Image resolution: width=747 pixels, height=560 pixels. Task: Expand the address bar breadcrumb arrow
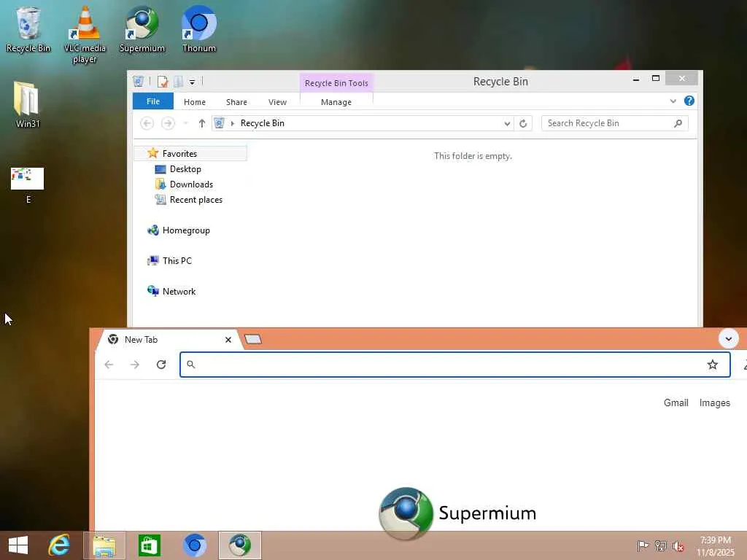click(x=233, y=123)
